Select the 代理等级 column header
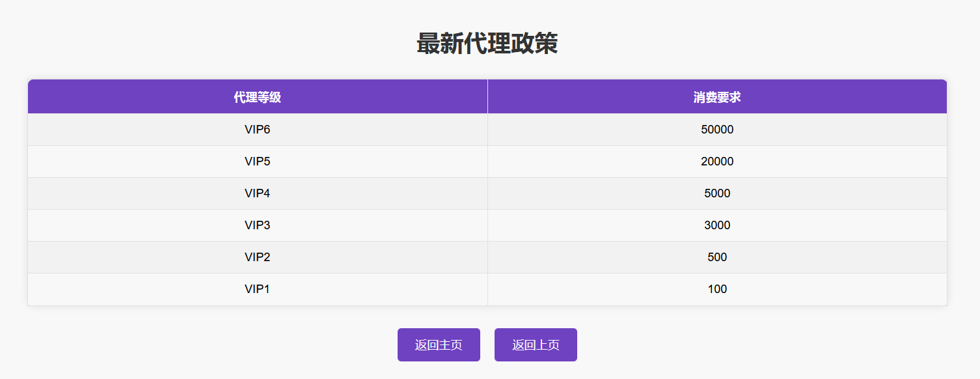The width and height of the screenshot is (980, 379). [258, 97]
